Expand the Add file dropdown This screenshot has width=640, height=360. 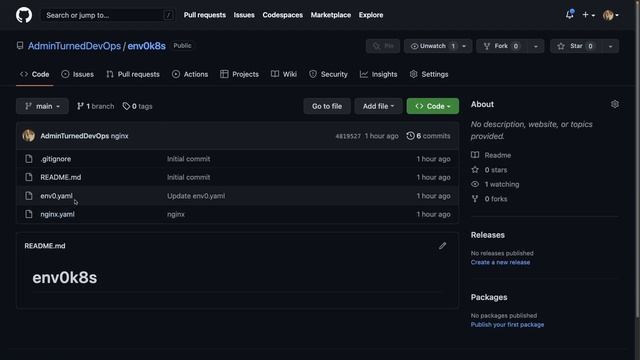pyautogui.click(x=378, y=106)
